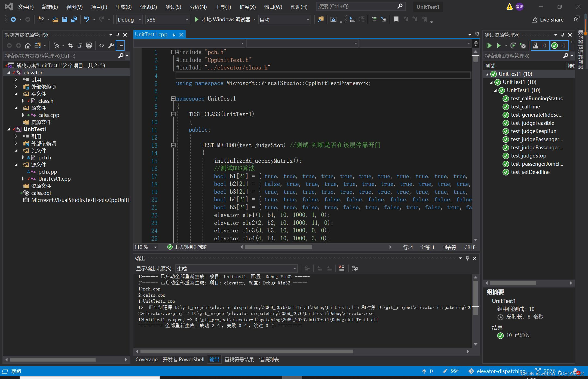588x379 pixels.
Task: Click the clear all output icon
Action: pyautogui.click(x=342, y=268)
